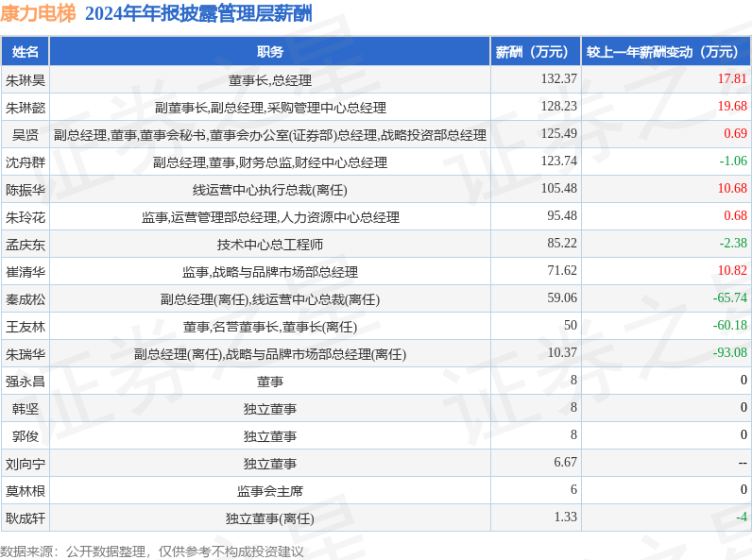Click the salary value 95.48
Viewport: 752px width, 560px height.
[562, 214]
